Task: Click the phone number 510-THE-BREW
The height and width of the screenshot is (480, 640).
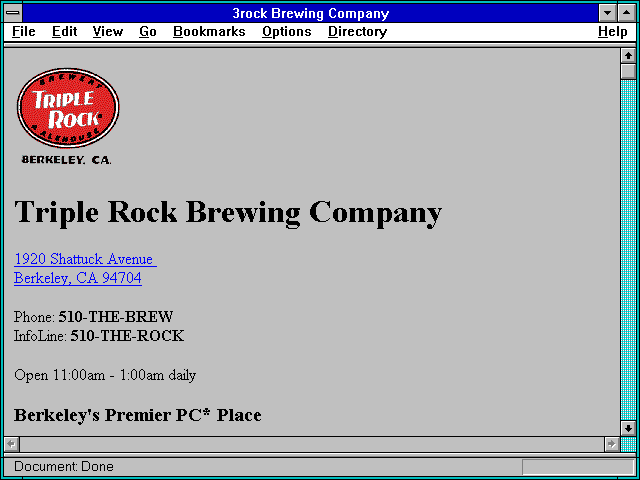Action: 116,317
